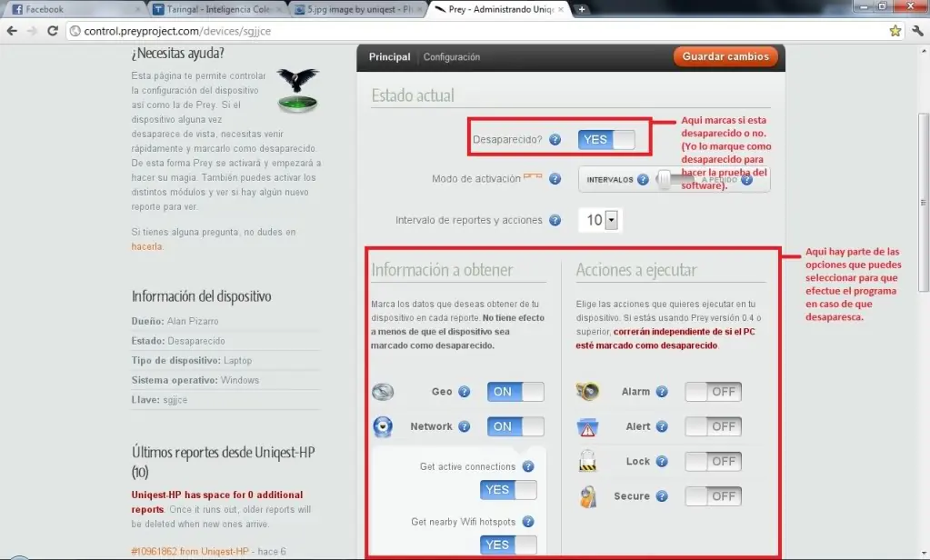This screenshot has height=560, width=930.
Task: Click the help icon next to Lock
Action: point(662,462)
